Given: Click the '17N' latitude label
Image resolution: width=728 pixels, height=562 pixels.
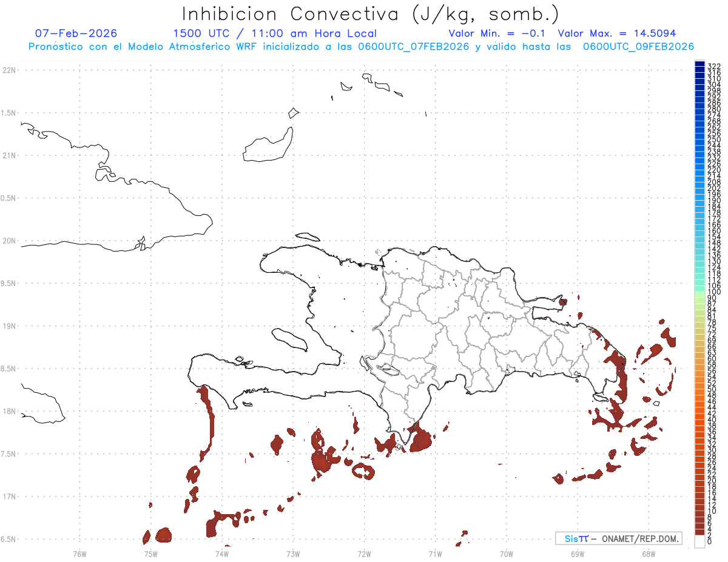Looking at the screenshot, I should (x=8, y=497).
